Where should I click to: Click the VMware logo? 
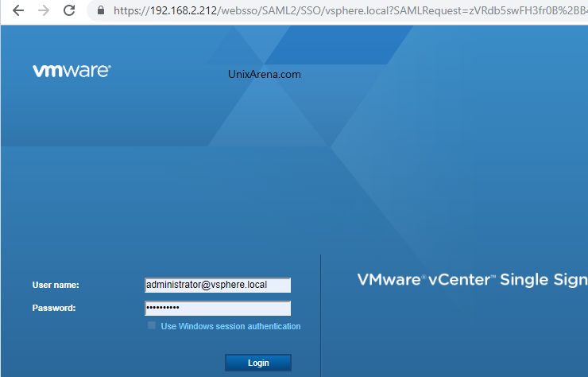72,71
